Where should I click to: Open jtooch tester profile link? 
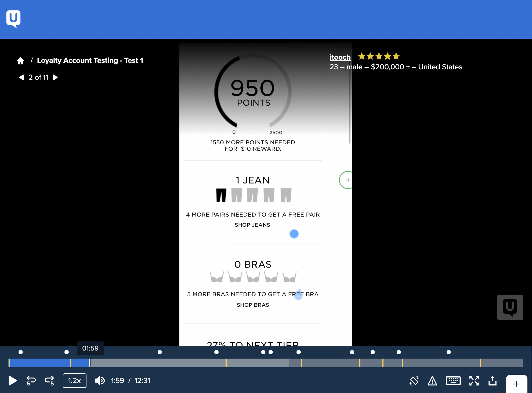[340, 57]
